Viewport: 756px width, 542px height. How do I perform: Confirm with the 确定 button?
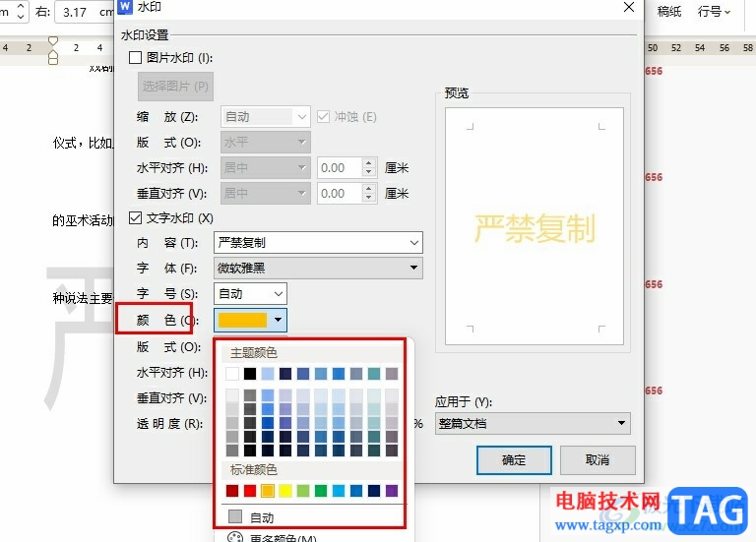coord(514,460)
